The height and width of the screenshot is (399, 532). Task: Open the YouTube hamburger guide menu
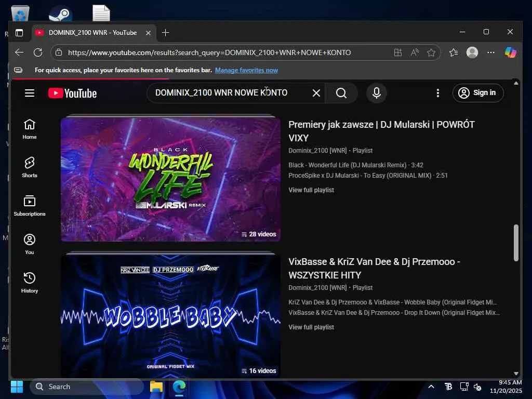pyautogui.click(x=30, y=93)
